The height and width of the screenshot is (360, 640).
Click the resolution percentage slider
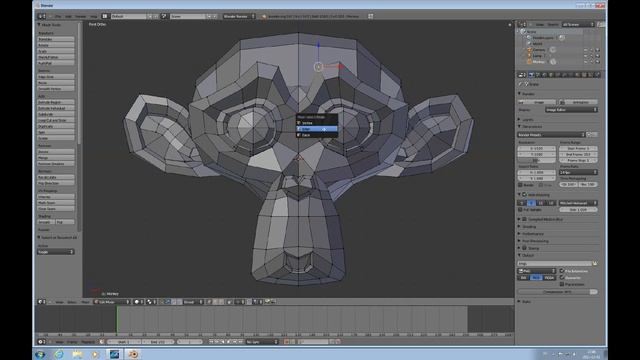click(536, 161)
